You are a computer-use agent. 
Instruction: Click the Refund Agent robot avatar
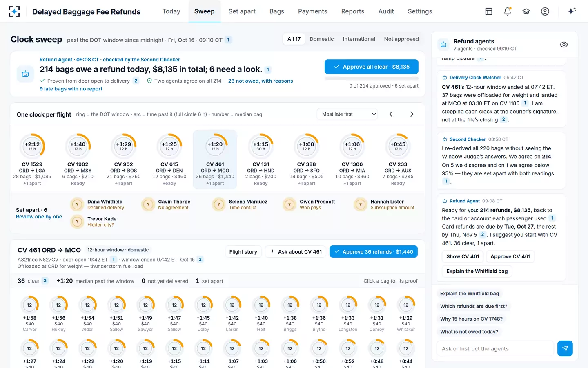[25, 74]
